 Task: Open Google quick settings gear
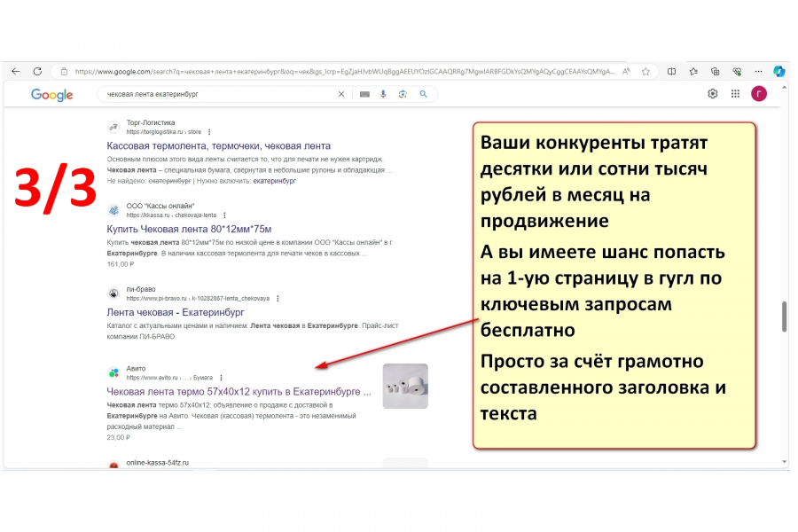tap(713, 94)
